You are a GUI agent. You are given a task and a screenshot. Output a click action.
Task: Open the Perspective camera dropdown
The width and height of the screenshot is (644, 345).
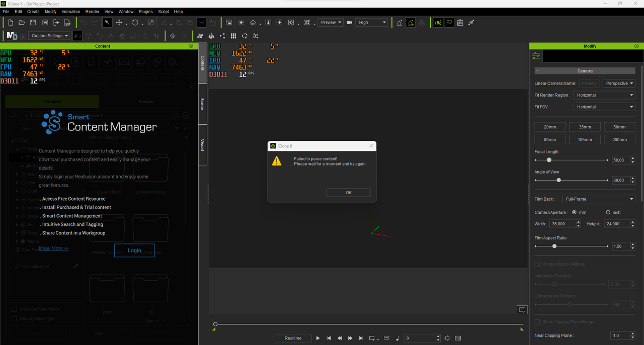tap(619, 83)
